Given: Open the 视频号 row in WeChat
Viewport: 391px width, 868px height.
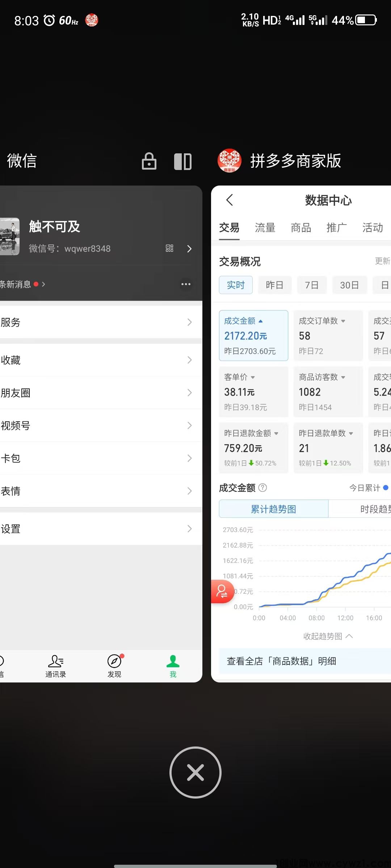Looking at the screenshot, I should pyautogui.click(x=101, y=426).
